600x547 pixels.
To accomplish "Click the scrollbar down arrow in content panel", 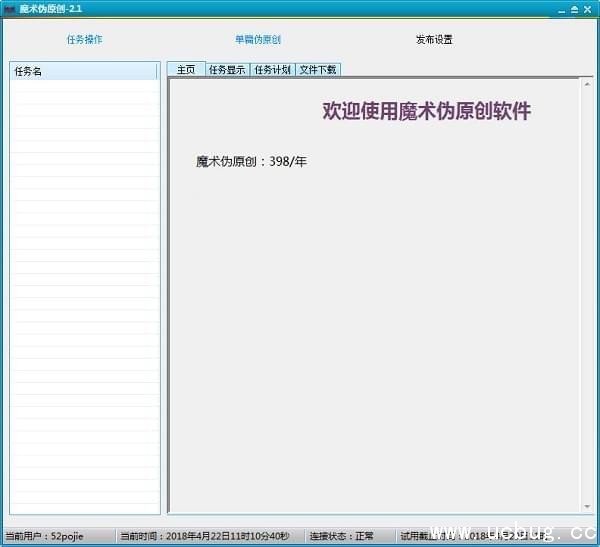I will click(x=586, y=506).
